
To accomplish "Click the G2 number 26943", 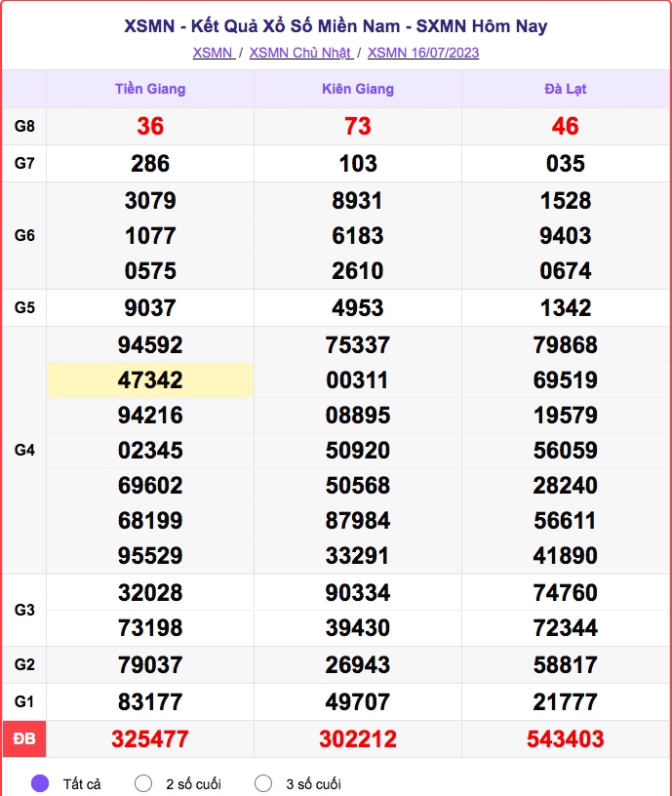I will [358, 664].
